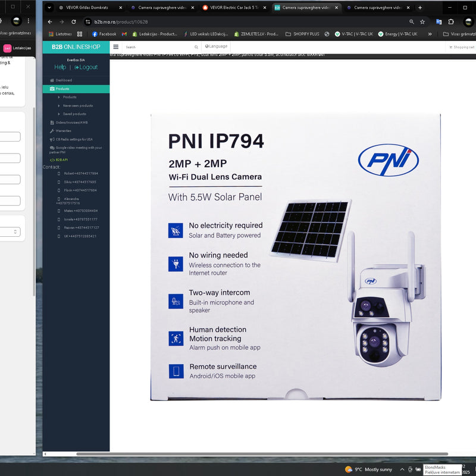The width and height of the screenshot is (476, 476).
Task: Click search magnifier icon in shop
Action: [196, 47]
